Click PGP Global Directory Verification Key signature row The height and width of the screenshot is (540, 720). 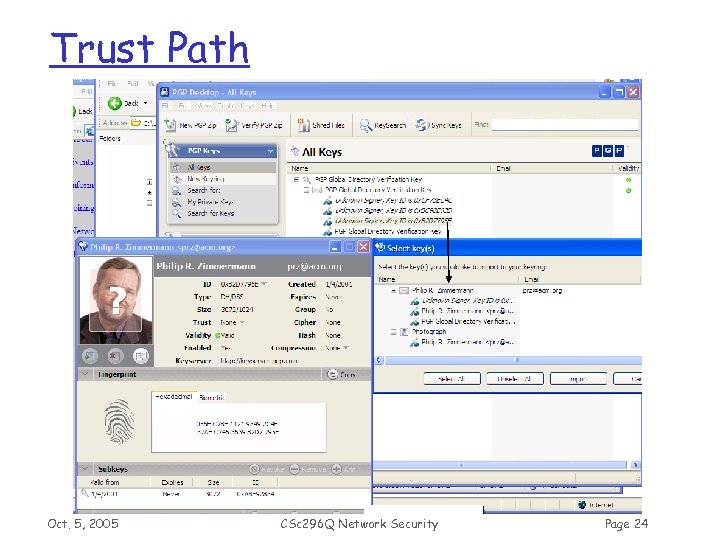tap(382, 231)
